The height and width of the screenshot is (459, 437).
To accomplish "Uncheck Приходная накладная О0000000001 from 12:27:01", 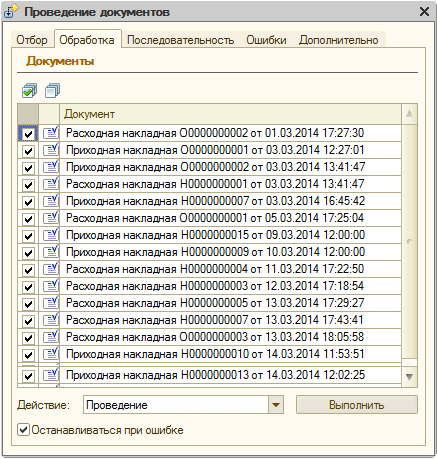I will (x=28, y=151).
